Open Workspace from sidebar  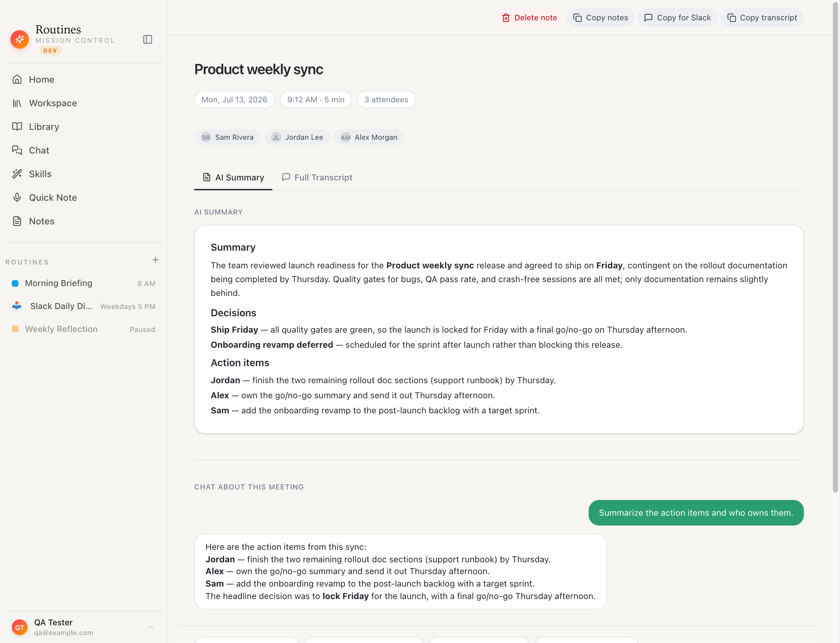(84, 103)
